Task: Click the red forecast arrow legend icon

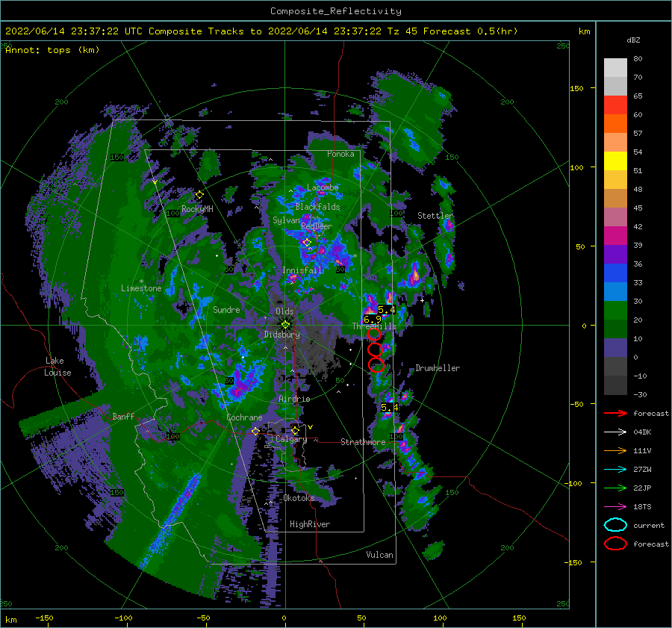Action: tap(615, 413)
